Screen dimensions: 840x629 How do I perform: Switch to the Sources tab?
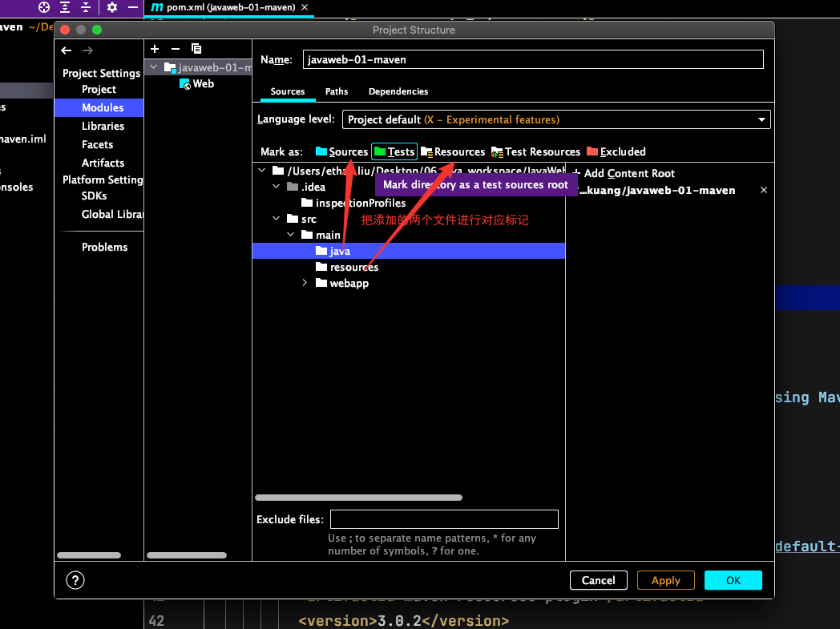coord(287,91)
